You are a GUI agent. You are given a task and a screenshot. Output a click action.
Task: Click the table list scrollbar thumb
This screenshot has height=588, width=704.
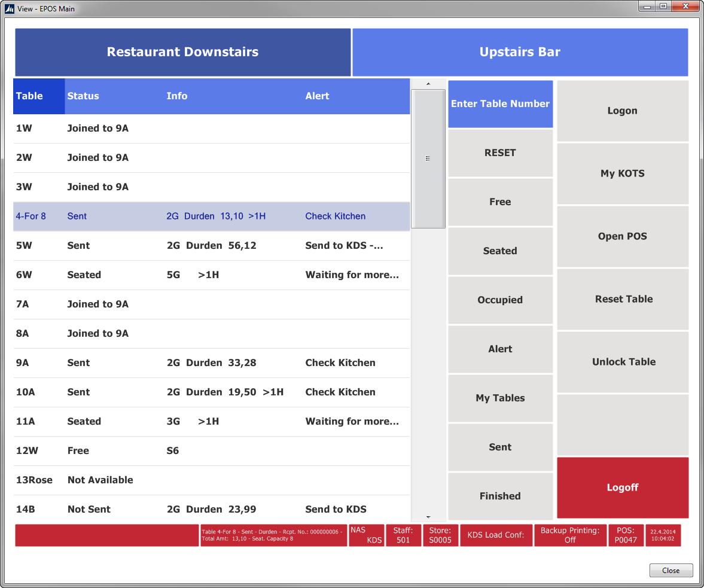(428, 159)
